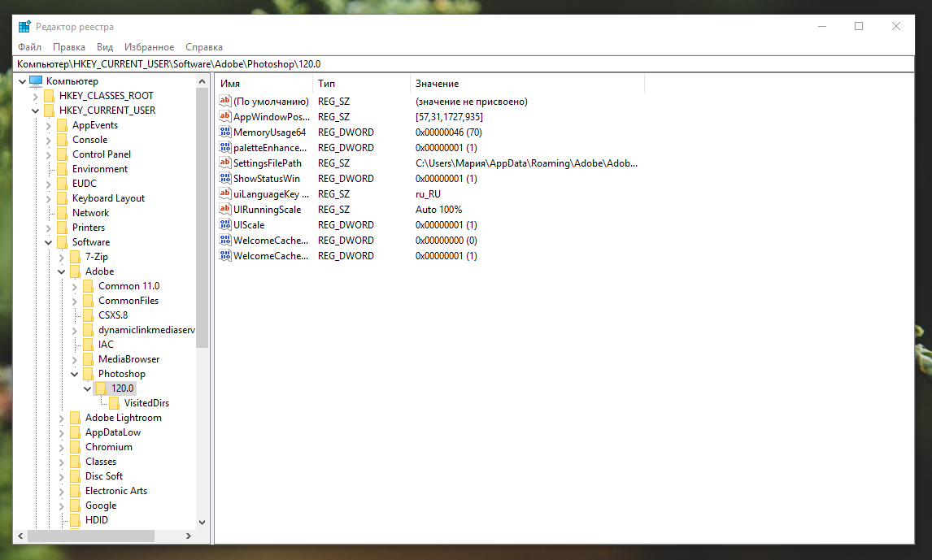Expand the Common 11.0 key
Image resolution: width=932 pixels, height=560 pixels.
coord(75,286)
